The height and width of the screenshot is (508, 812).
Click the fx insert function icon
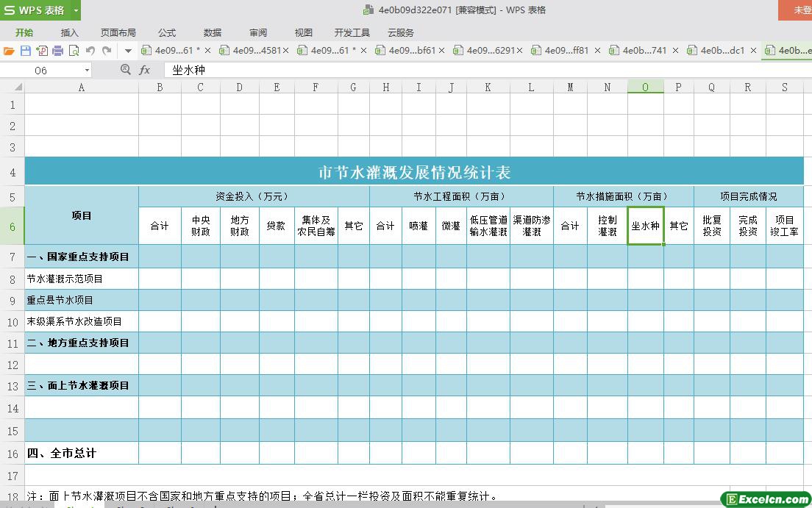pos(145,70)
